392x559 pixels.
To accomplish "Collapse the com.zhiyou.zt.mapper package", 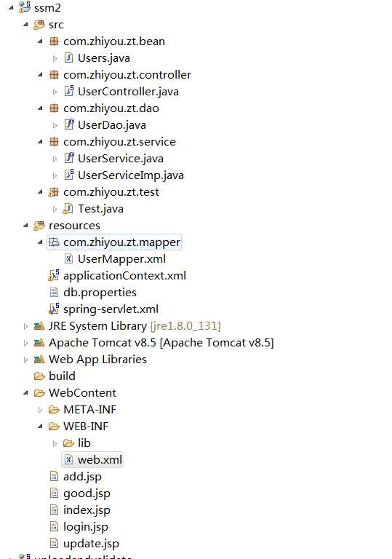I will (40, 242).
